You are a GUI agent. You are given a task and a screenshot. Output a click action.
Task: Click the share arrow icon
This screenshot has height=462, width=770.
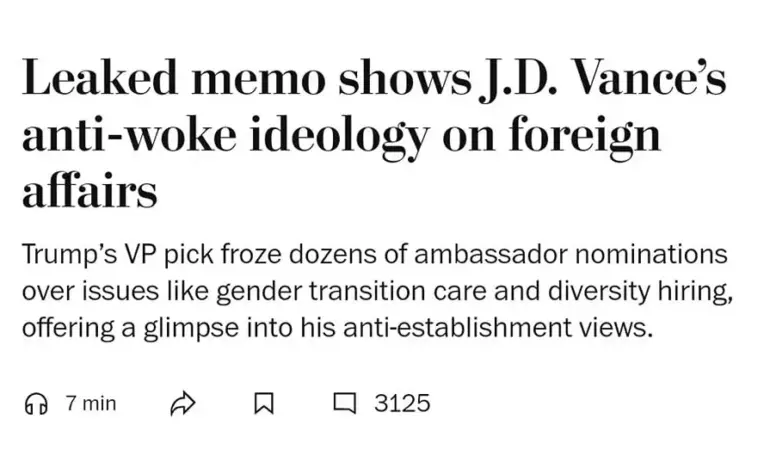click(182, 404)
